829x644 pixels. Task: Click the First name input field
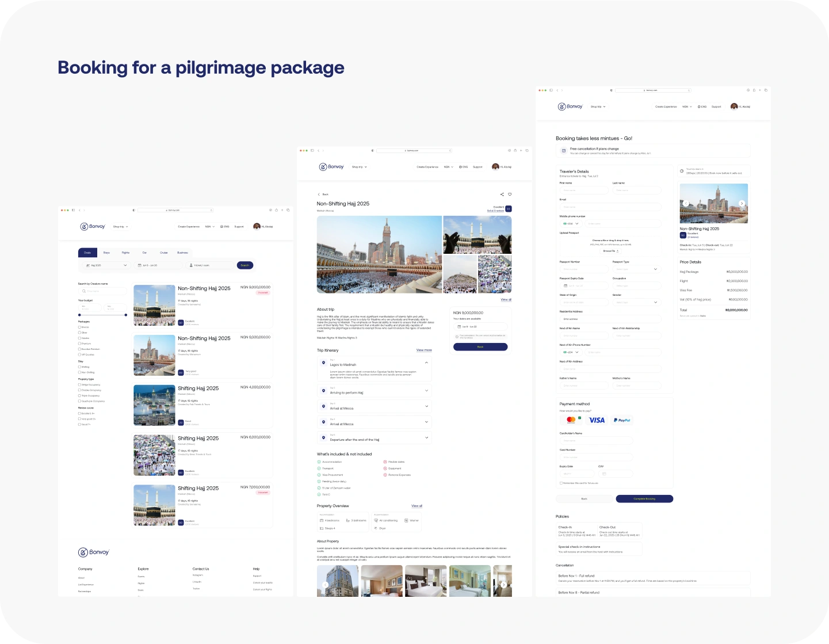point(584,190)
